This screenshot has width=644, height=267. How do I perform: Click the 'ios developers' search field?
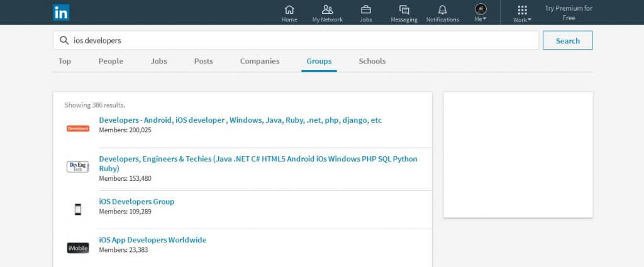pos(296,40)
